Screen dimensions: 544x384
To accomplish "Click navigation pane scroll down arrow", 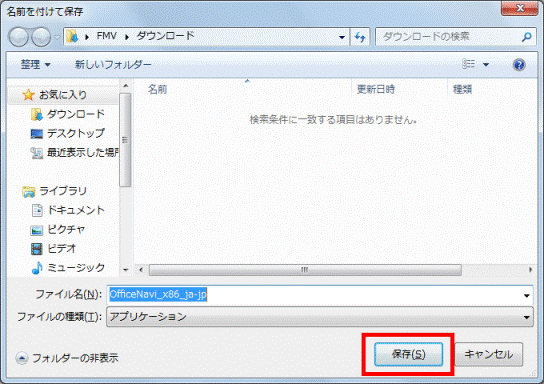I will coord(126,270).
